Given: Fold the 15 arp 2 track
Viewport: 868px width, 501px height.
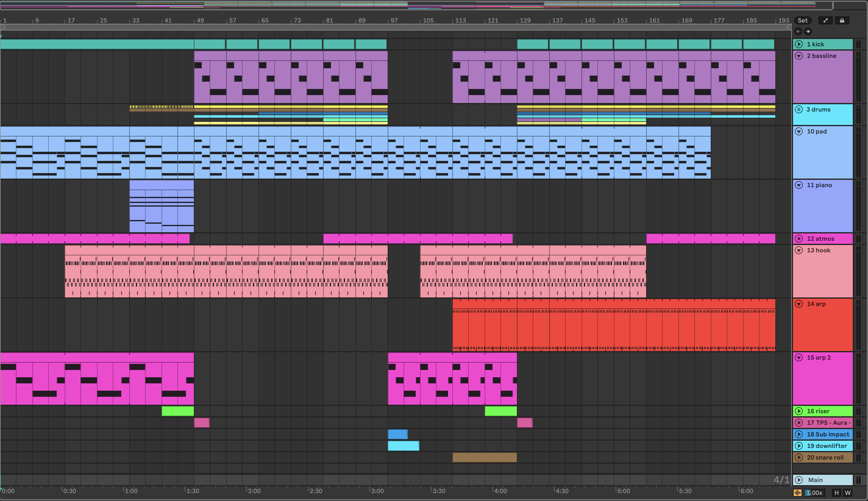Looking at the screenshot, I should coord(799,357).
